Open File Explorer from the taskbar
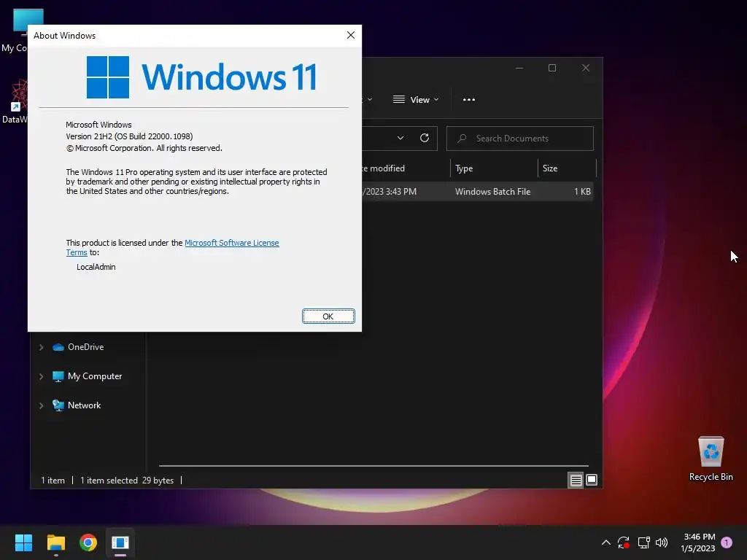Image resolution: width=747 pixels, height=560 pixels. click(55, 542)
